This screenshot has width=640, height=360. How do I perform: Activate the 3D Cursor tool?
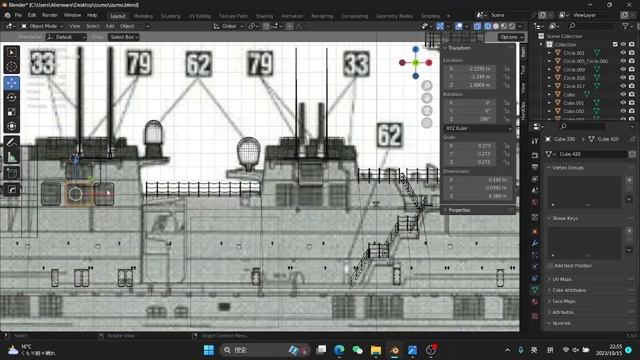(x=11, y=67)
